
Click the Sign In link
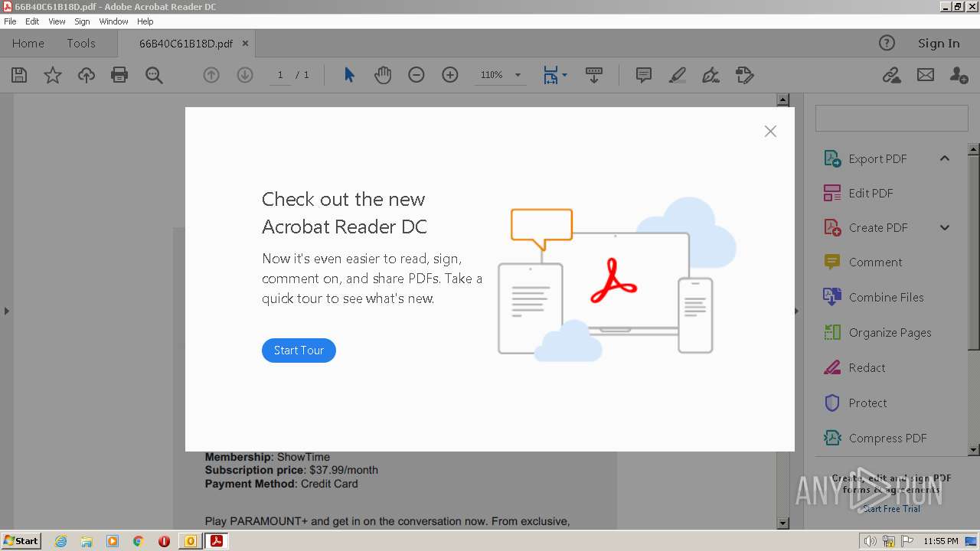click(x=939, y=44)
